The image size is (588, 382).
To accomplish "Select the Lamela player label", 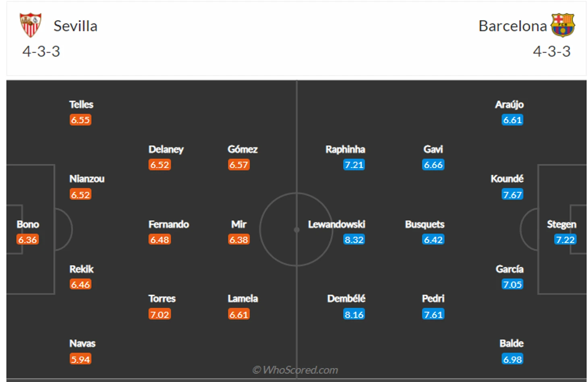I will pos(243,299).
